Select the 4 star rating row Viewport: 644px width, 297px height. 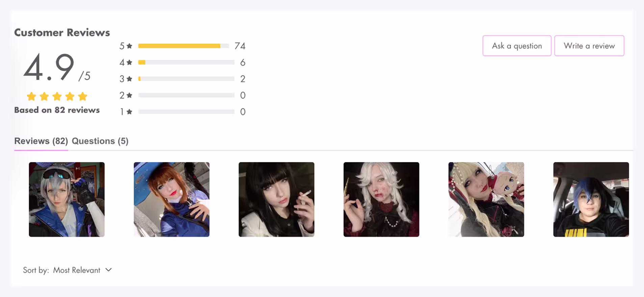click(x=182, y=62)
